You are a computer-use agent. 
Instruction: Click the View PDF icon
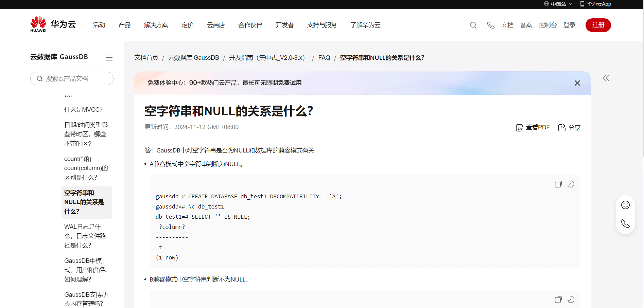tap(519, 128)
